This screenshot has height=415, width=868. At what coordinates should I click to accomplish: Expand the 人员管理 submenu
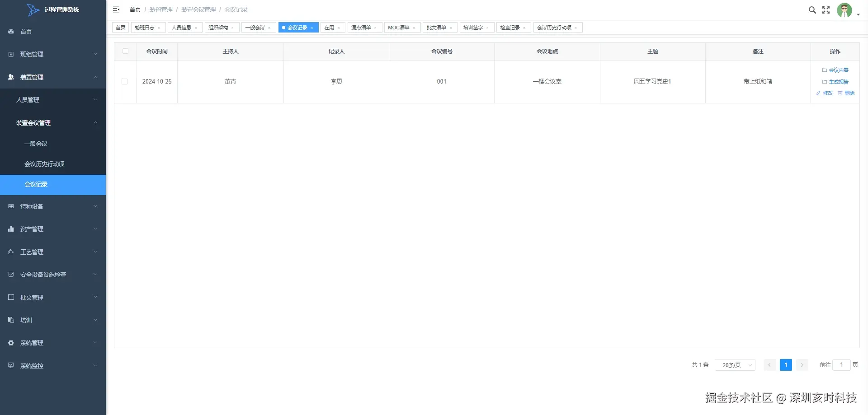point(95,100)
